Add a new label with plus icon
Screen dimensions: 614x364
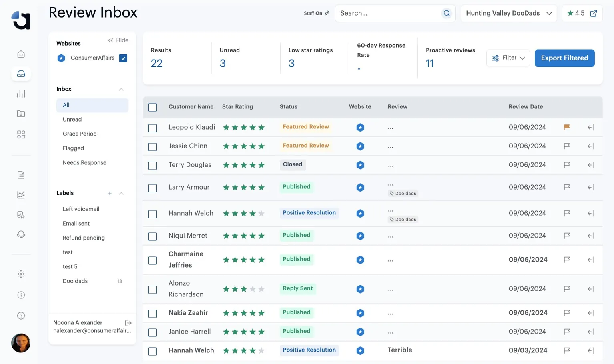pyautogui.click(x=110, y=193)
